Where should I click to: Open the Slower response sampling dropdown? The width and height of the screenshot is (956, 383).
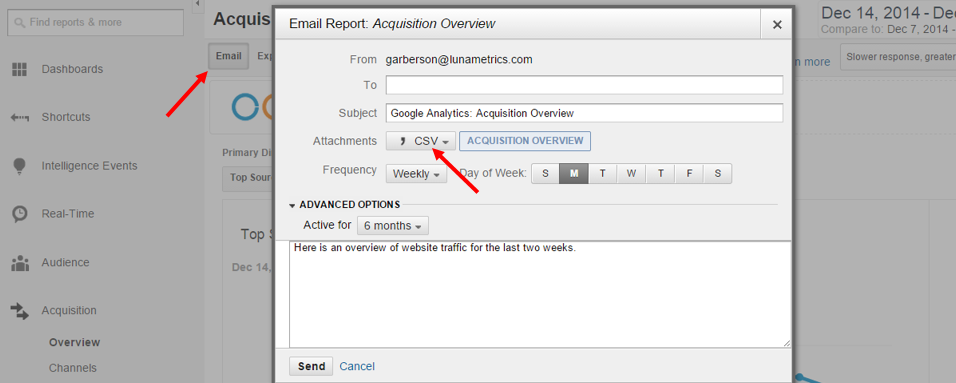897,57
